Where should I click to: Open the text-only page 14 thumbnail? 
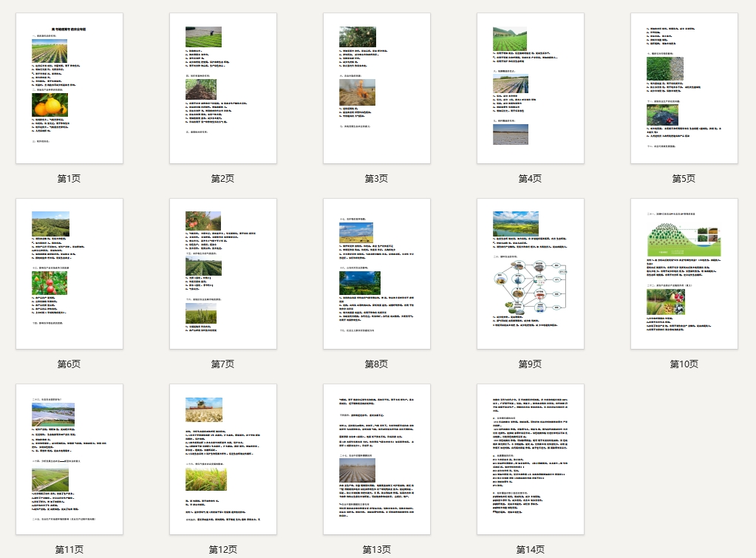530,460
